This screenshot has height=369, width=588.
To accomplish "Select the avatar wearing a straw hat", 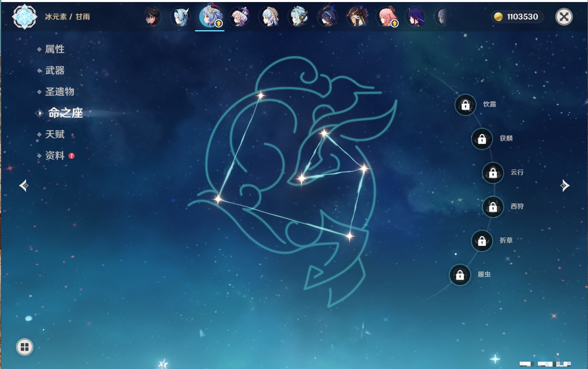I will point(269,17).
